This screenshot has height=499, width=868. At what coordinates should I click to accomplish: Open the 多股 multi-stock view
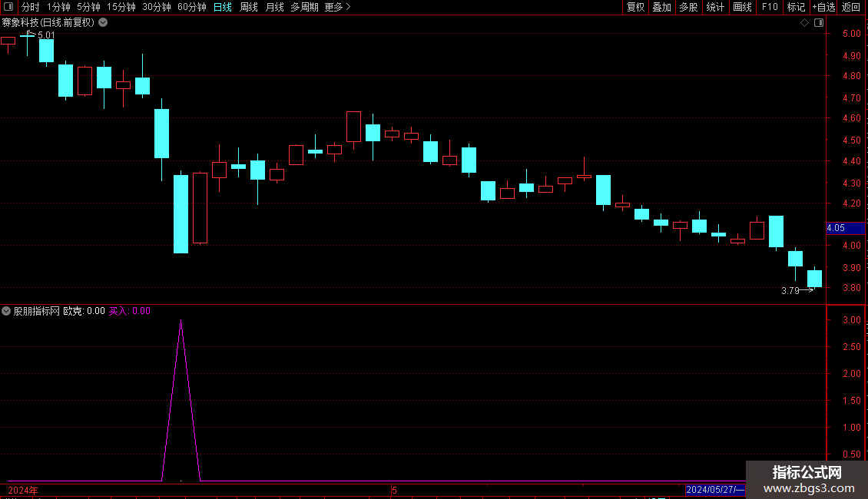689,7
